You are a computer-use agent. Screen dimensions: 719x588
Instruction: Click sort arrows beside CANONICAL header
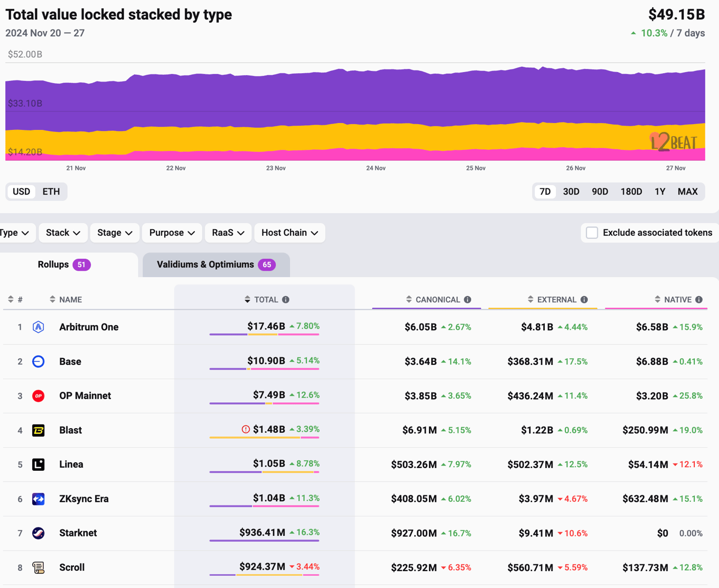[409, 299]
